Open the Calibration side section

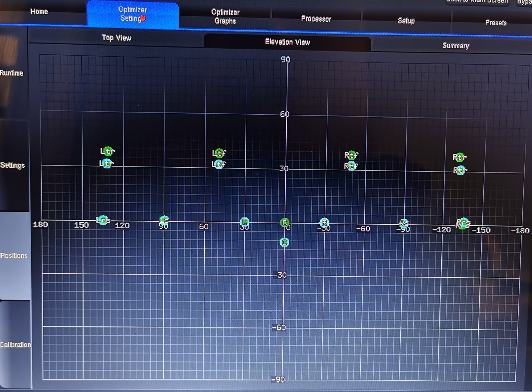click(x=15, y=344)
